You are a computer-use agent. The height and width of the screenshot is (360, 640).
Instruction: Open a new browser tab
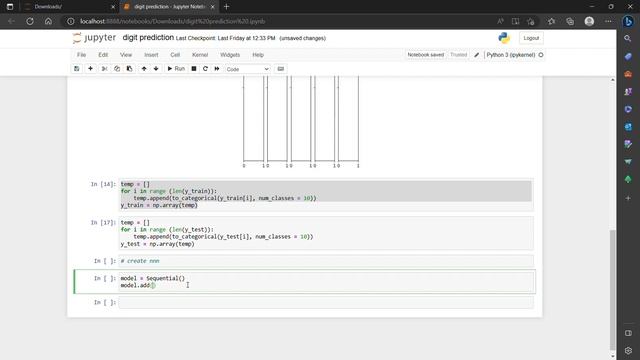click(x=227, y=7)
